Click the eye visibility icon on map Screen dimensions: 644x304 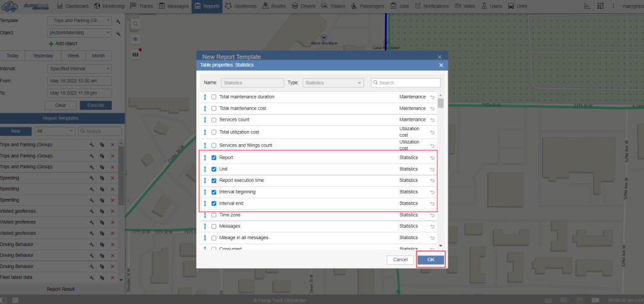135,39
